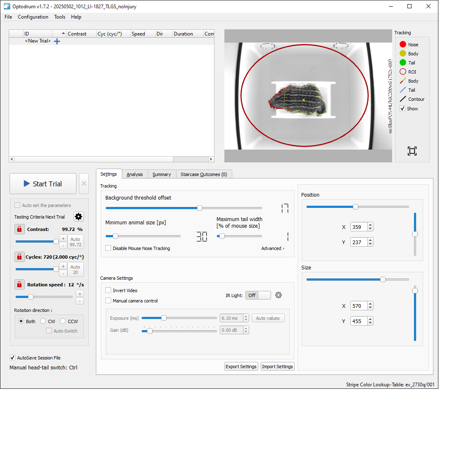Click the green Tail tracking color dot
The width and height of the screenshot is (476, 476).
pyautogui.click(x=403, y=62)
